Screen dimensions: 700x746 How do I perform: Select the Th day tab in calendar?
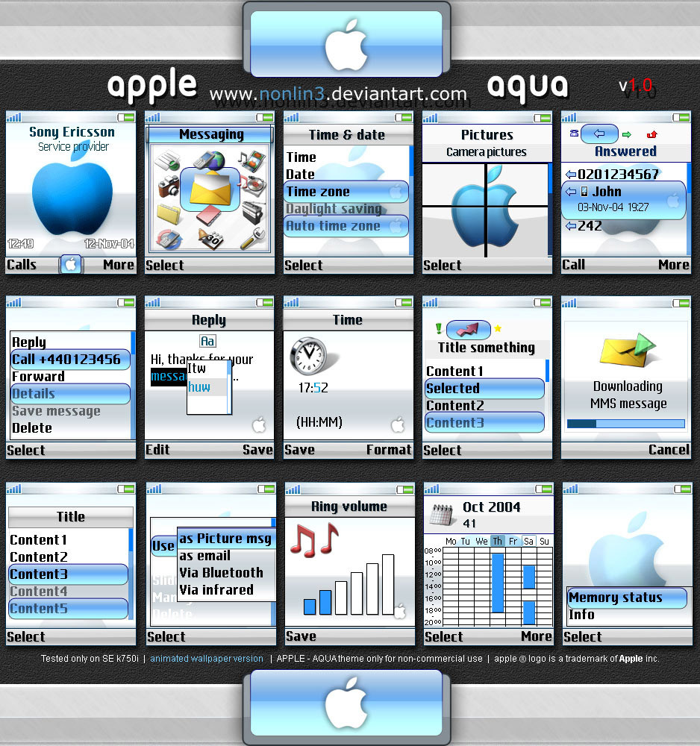[497, 541]
